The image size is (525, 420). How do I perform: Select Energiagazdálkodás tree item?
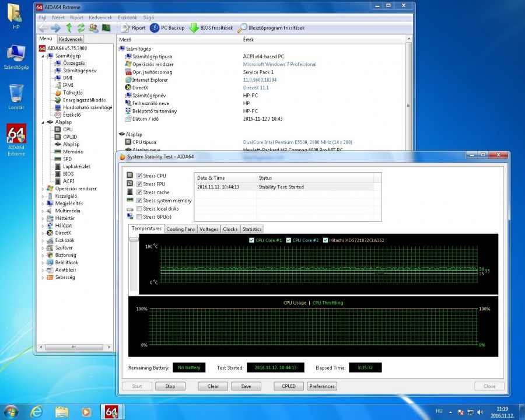pyautogui.click(x=84, y=100)
